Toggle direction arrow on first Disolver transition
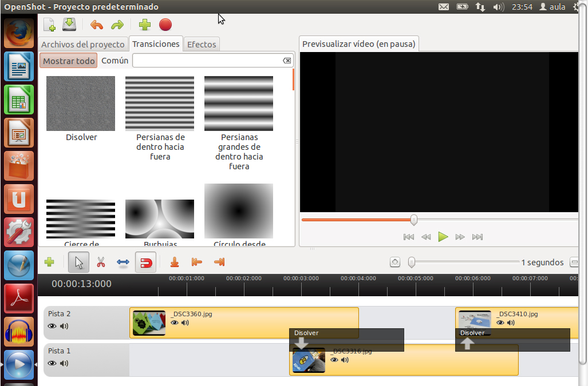This screenshot has height=386, width=588. coord(301,343)
